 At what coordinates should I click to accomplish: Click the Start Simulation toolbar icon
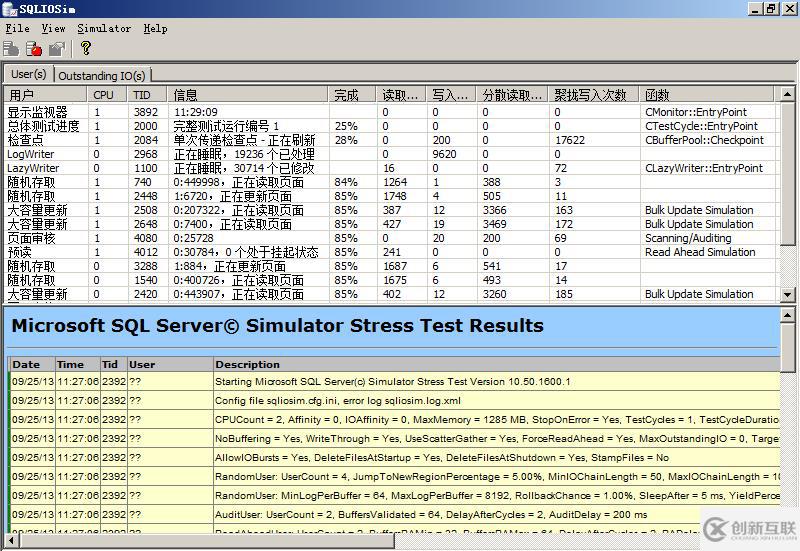(12, 48)
